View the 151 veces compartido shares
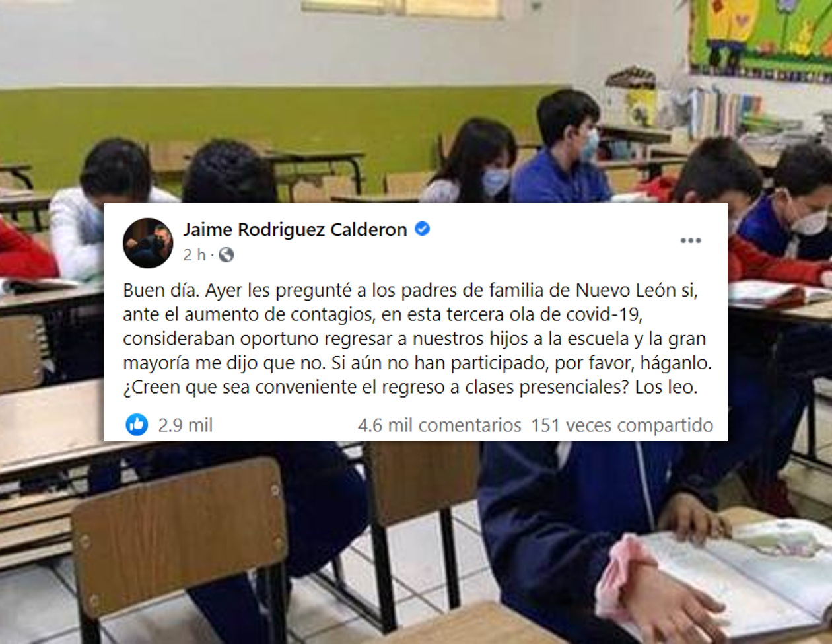The width and height of the screenshot is (832, 644). (x=622, y=425)
